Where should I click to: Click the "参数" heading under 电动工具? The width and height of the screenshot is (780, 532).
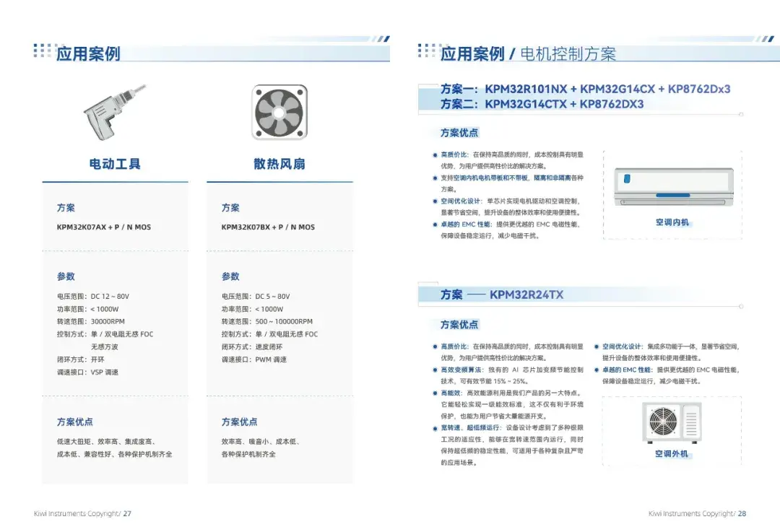66,276
